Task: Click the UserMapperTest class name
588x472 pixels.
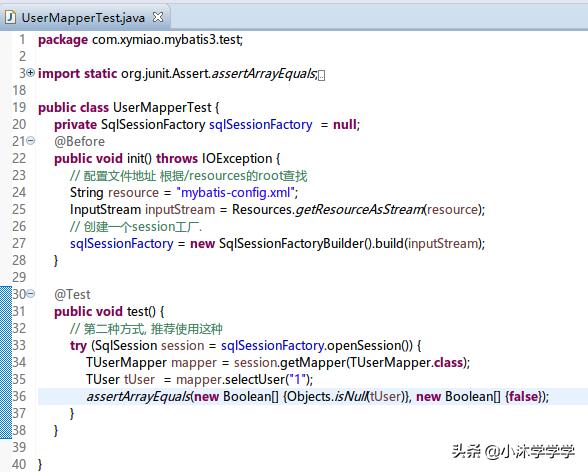Action: tap(162, 108)
